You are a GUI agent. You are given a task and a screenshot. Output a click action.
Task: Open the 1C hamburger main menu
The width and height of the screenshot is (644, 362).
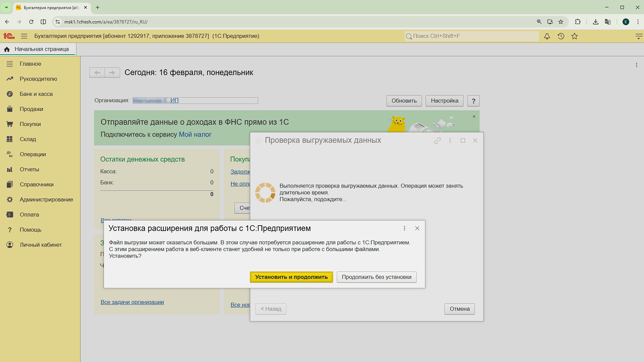click(24, 36)
